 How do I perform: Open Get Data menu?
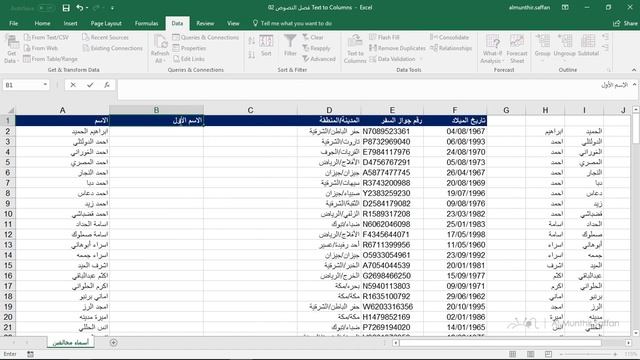coord(11,49)
